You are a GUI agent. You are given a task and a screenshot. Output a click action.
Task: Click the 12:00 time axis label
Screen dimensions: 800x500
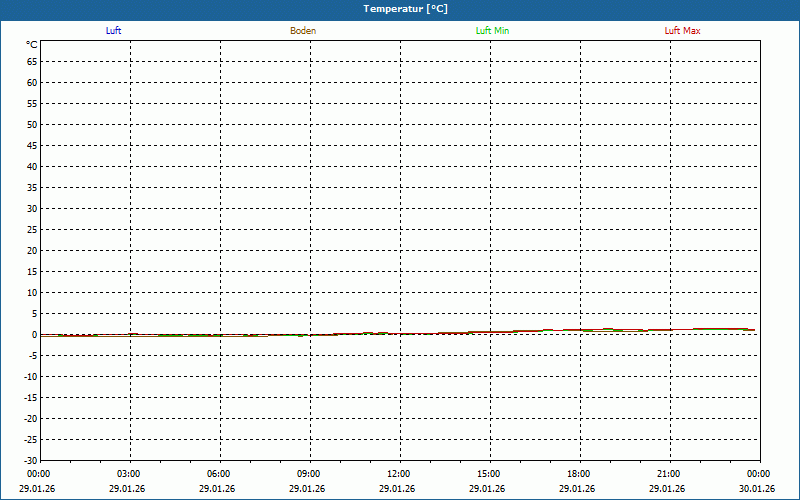coord(398,474)
